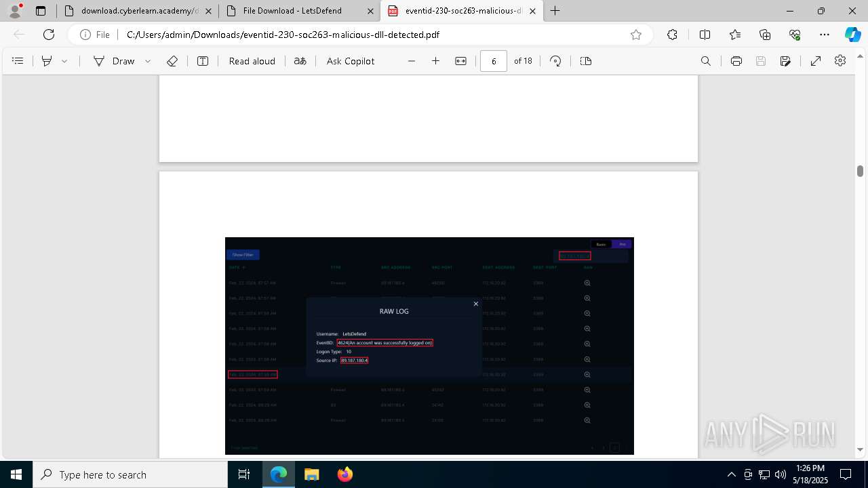The width and height of the screenshot is (868, 488).
Task: Zoom in the PDF
Action: pos(436,61)
